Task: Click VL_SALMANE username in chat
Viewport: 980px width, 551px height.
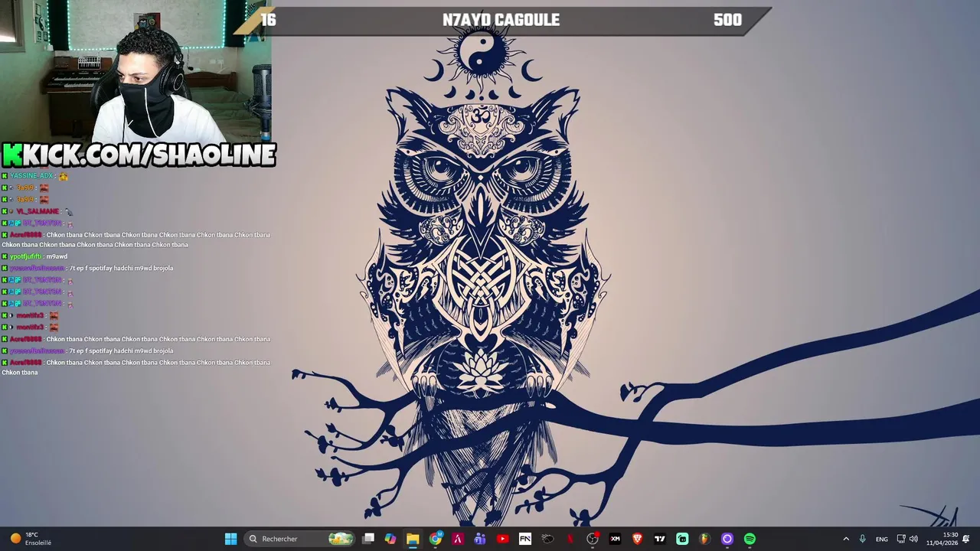Action: pos(38,211)
